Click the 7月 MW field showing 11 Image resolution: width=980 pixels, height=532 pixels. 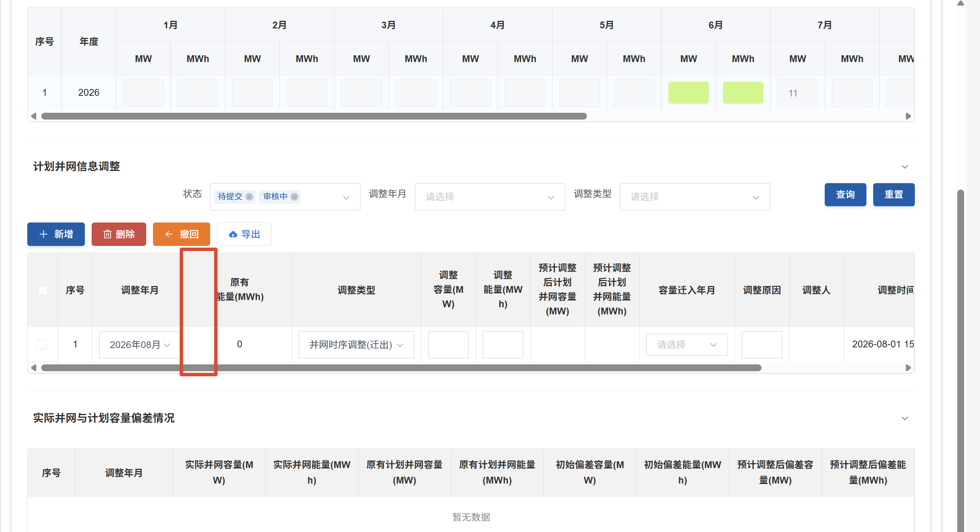click(797, 93)
